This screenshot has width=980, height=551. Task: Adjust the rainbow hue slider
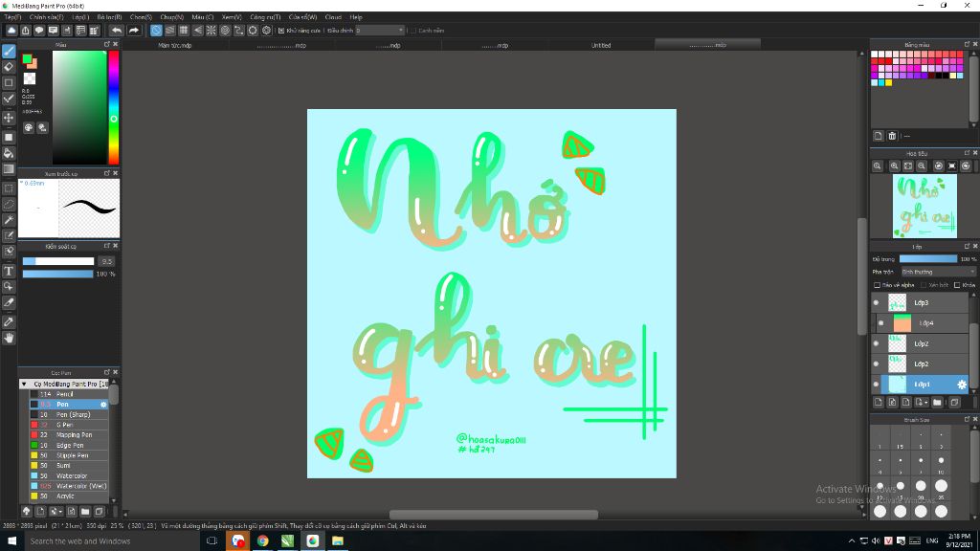(113, 107)
